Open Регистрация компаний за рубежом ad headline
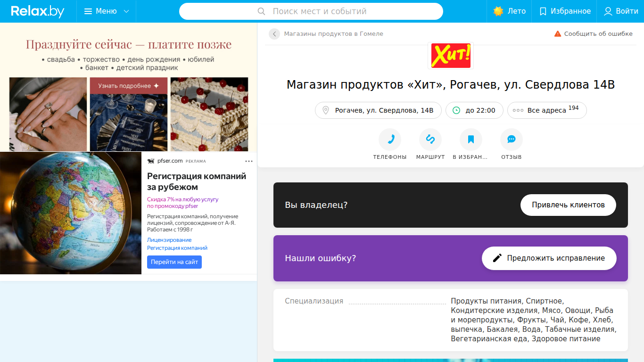 [197, 181]
